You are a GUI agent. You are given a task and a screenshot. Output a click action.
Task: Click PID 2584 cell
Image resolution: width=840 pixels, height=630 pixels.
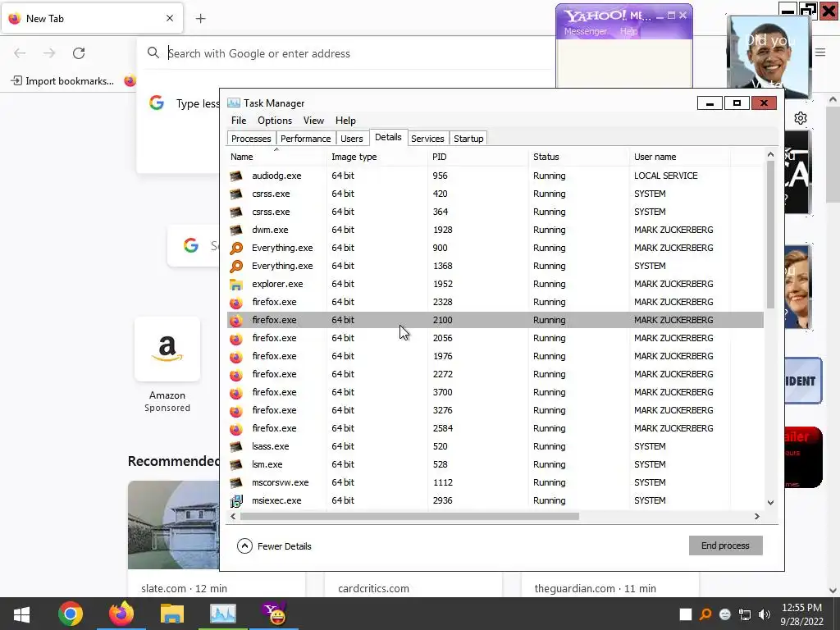(442, 428)
